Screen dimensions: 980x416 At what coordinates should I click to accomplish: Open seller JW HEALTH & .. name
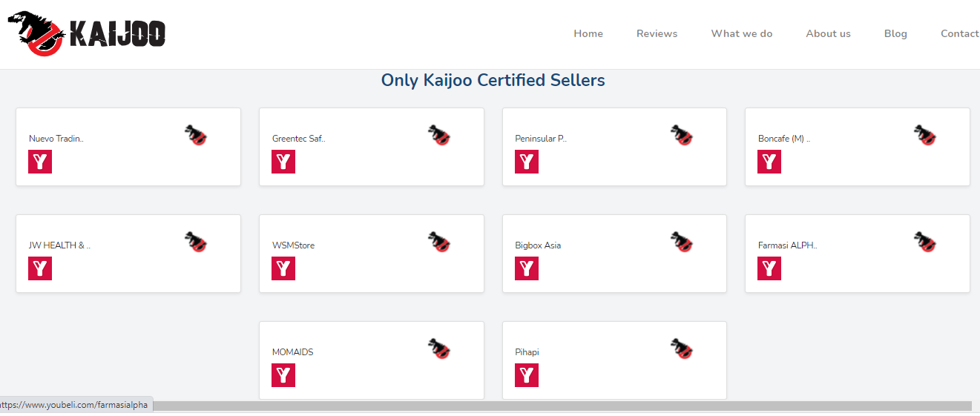point(59,245)
